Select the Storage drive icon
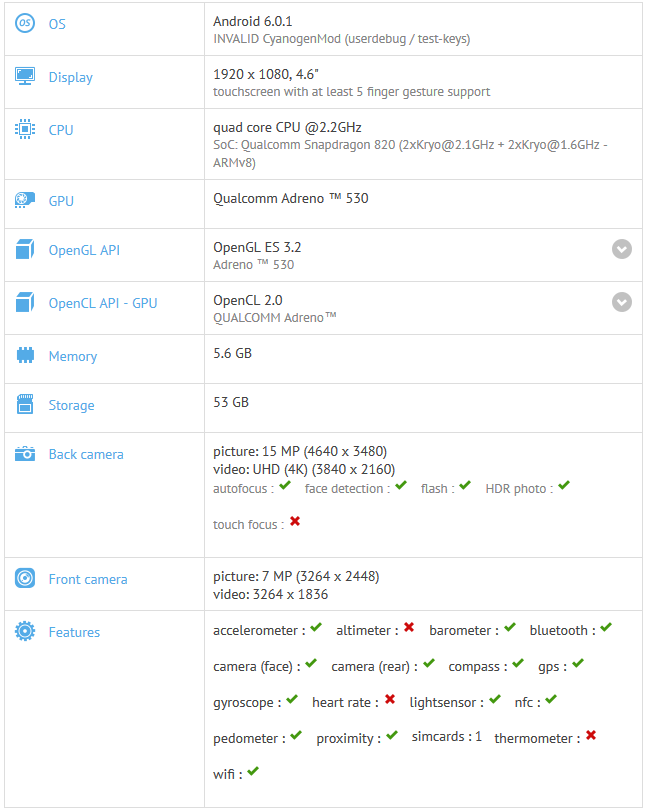Viewport: 648px width, 810px height. [x=25, y=405]
